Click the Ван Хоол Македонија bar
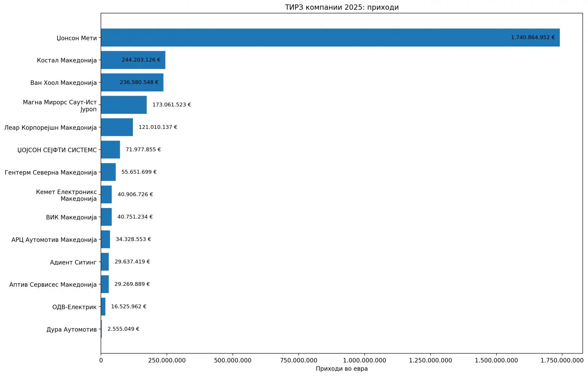Screen dimensions: 588x376 132,82
